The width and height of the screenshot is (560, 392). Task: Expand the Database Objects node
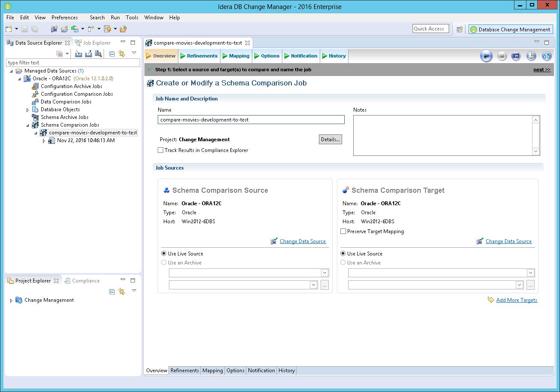click(28, 110)
